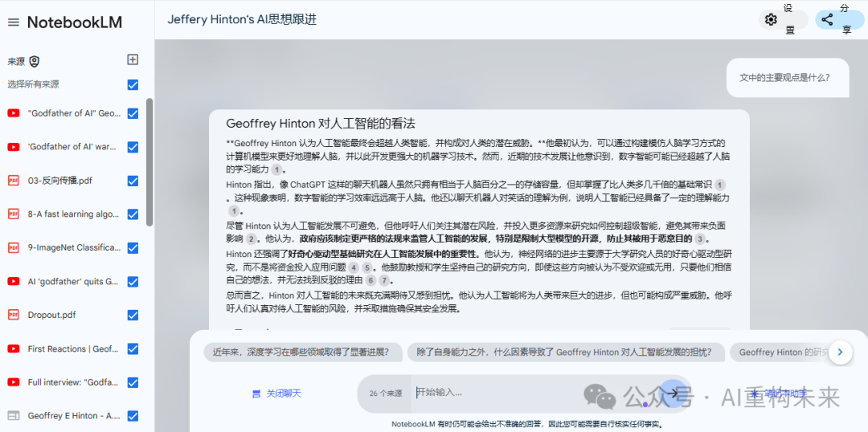
Task: Click PDF icon of 9-ImageNet Classifica...
Action: coord(14,248)
